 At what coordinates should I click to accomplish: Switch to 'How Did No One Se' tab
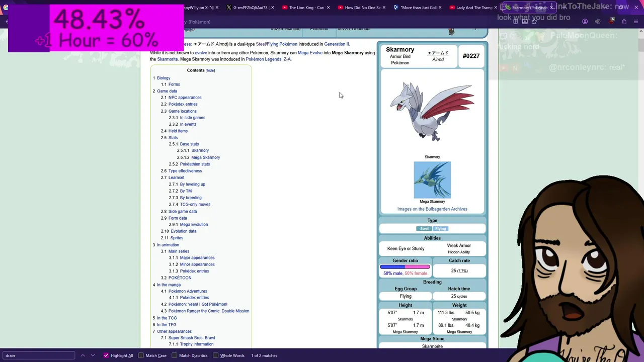(359, 8)
